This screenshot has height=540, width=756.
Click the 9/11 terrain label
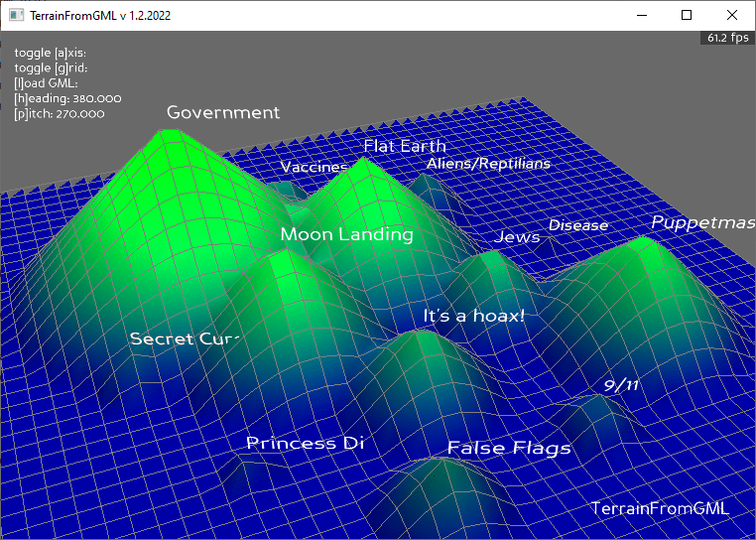tap(620, 386)
